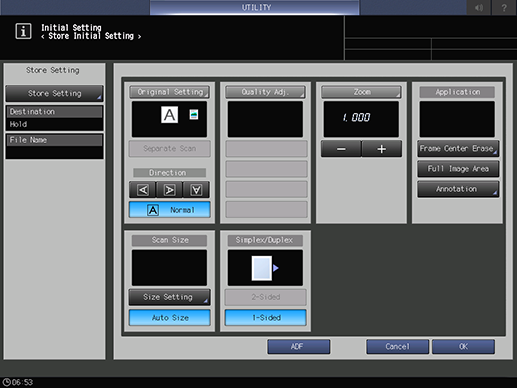Open the Quality Adj. options
Screen dimensions: 517x388
click(x=265, y=92)
